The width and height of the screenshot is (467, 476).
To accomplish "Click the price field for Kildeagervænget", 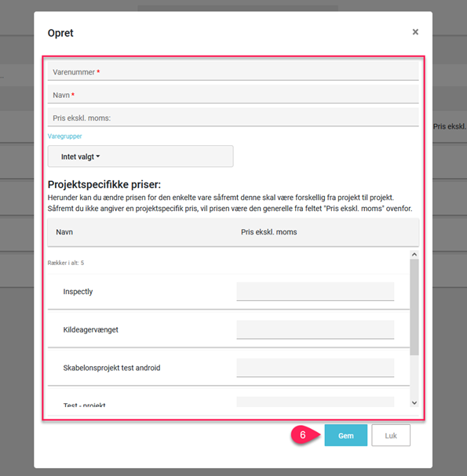I will [x=315, y=329].
